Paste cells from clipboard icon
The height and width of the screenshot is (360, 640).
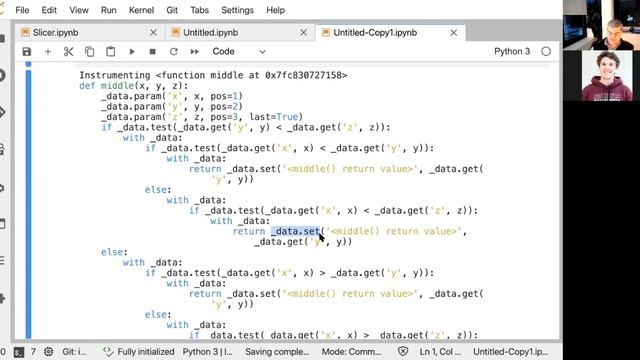(x=110, y=52)
